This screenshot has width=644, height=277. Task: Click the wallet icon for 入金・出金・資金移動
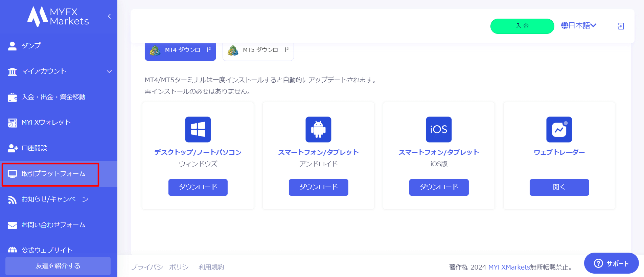[12, 97]
